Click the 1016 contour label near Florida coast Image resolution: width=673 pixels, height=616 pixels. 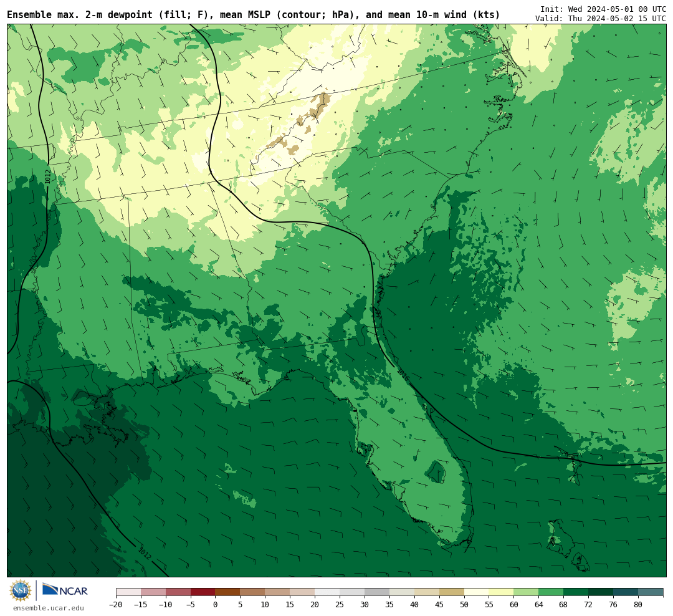(403, 374)
